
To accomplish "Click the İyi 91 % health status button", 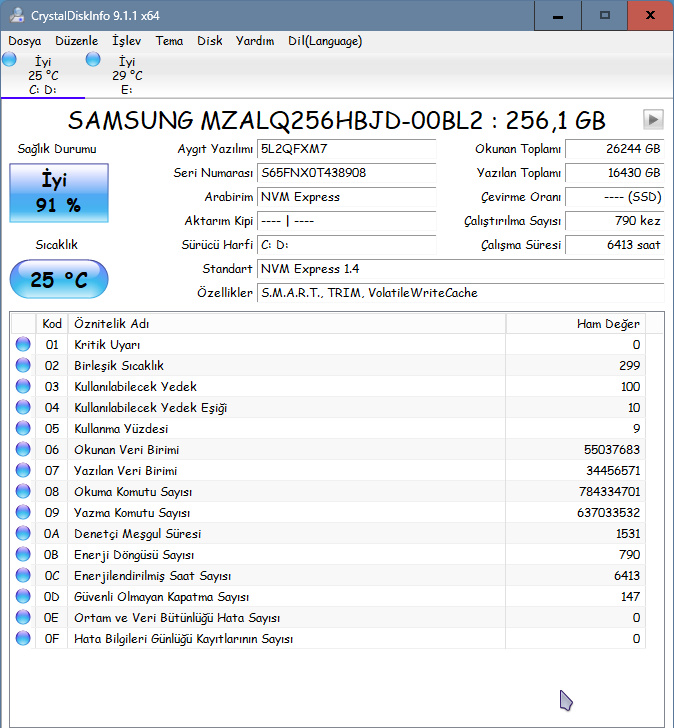I will click(x=59, y=193).
